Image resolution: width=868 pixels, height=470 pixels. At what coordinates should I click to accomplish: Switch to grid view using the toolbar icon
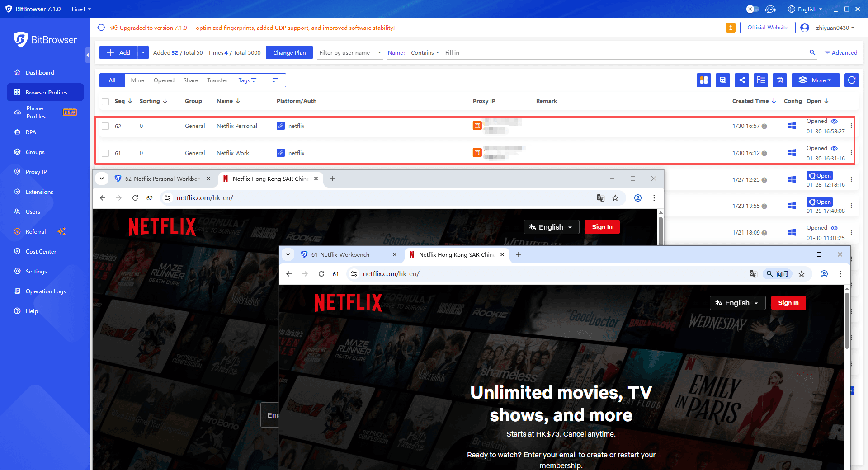pyautogui.click(x=704, y=80)
